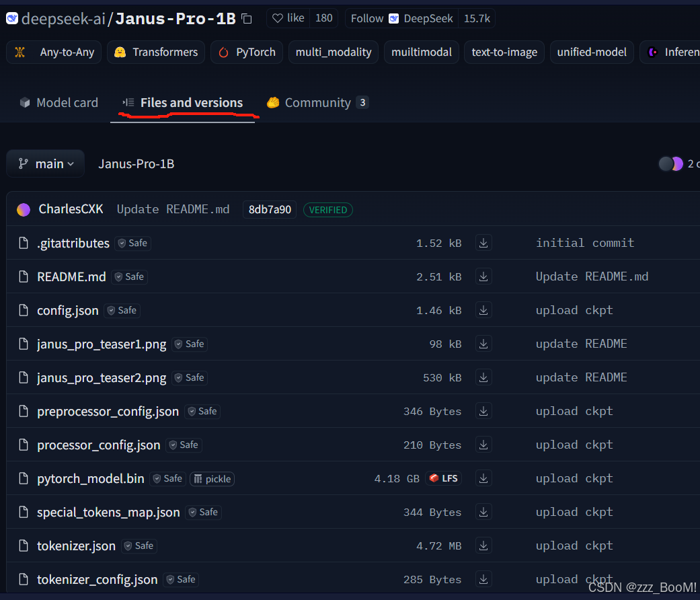The width and height of the screenshot is (700, 600).
Task: Click the Safe badge next to janus_pro_teaser2.png
Action: coord(190,377)
